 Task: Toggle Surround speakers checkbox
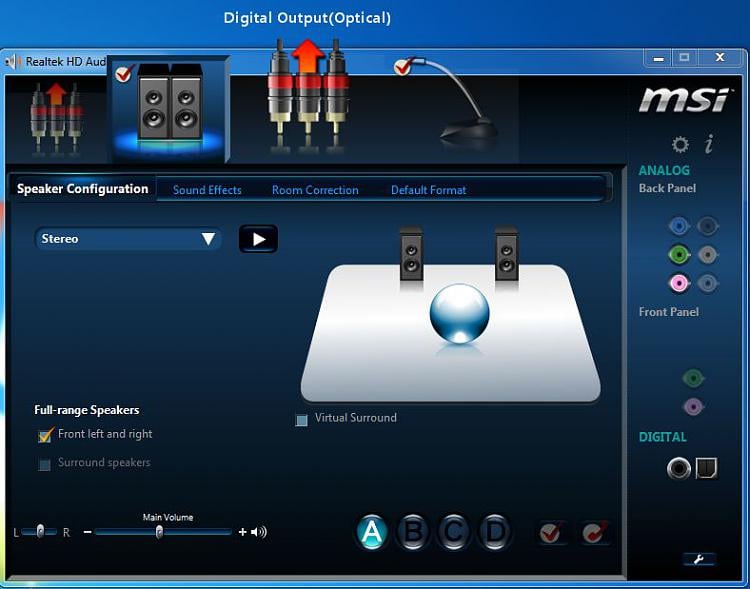coord(44,464)
